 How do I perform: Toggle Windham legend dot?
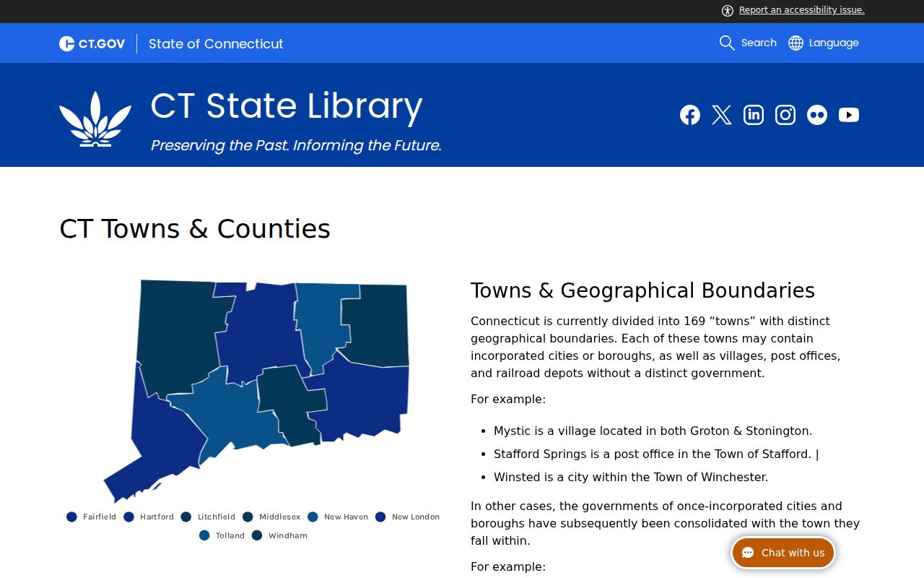[x=257, y=535]
